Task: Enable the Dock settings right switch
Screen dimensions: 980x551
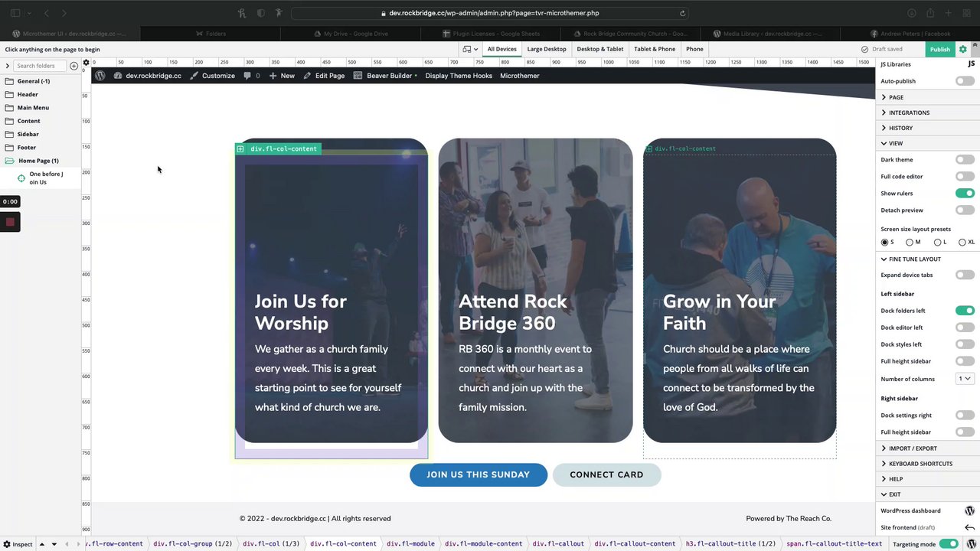Action: click(x=965, y=416)
